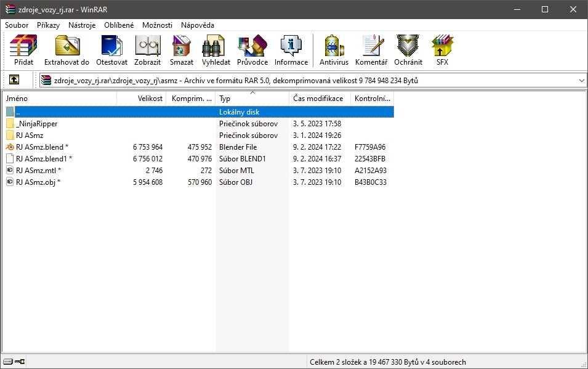
Task: Click the RJ ASmz folder icon
Action: pos(10,135)
